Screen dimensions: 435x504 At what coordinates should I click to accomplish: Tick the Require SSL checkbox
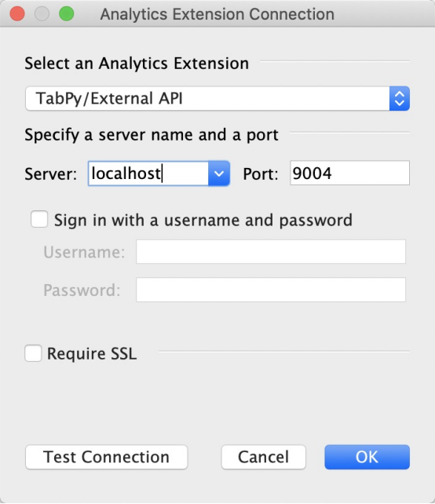(33, 353)
